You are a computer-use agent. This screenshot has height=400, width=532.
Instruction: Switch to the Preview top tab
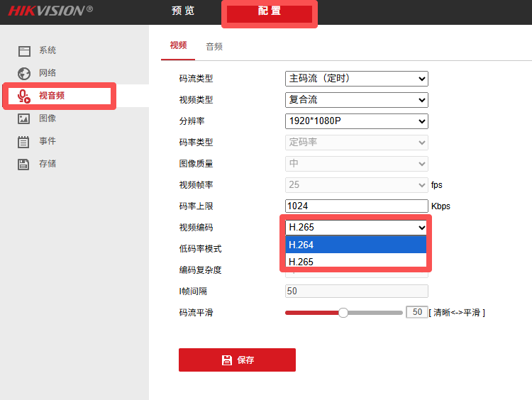click(x=183, y=11)
